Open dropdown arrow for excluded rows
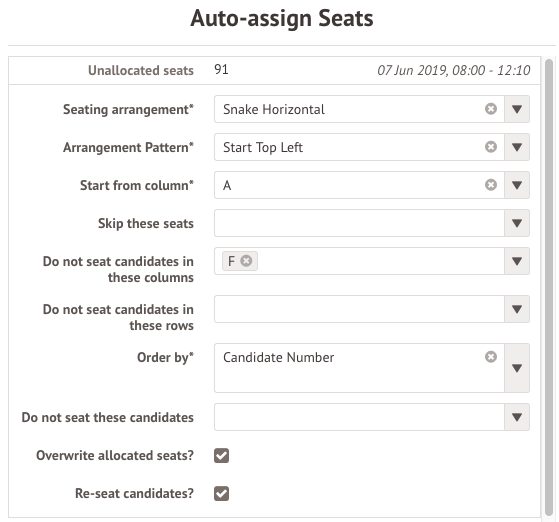The width and height of the screenshot is (559, 522). [517, 309]
